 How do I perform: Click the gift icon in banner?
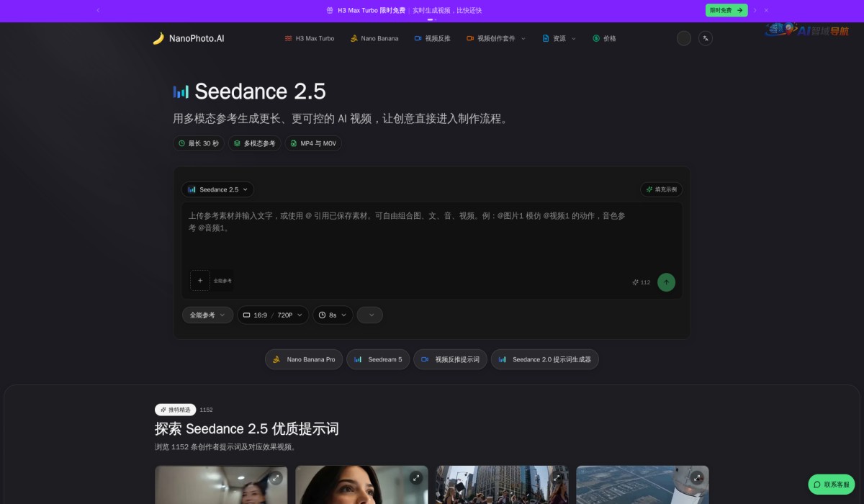point(330,10)
